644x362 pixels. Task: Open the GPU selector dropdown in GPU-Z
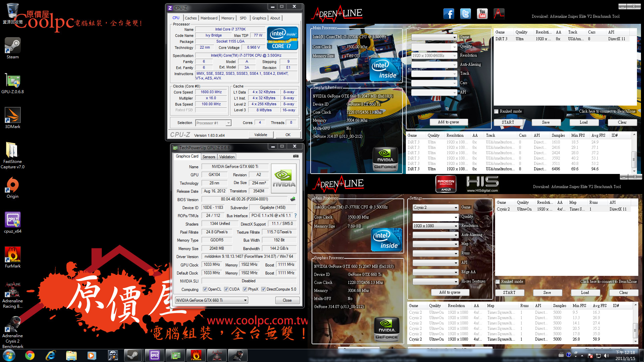[x=211, y=300]
